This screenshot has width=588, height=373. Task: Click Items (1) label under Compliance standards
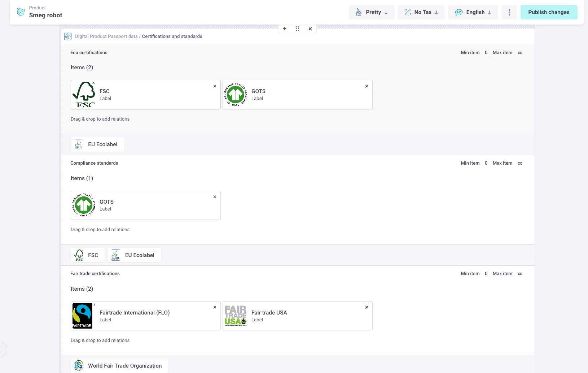(82, 178)
